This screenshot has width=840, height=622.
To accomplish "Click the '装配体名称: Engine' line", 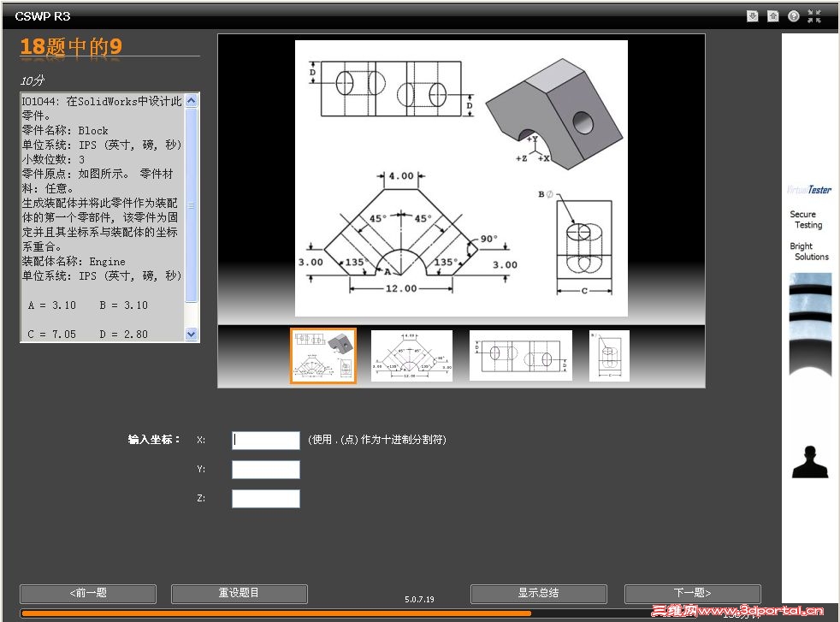I will [x=74, y=262].
